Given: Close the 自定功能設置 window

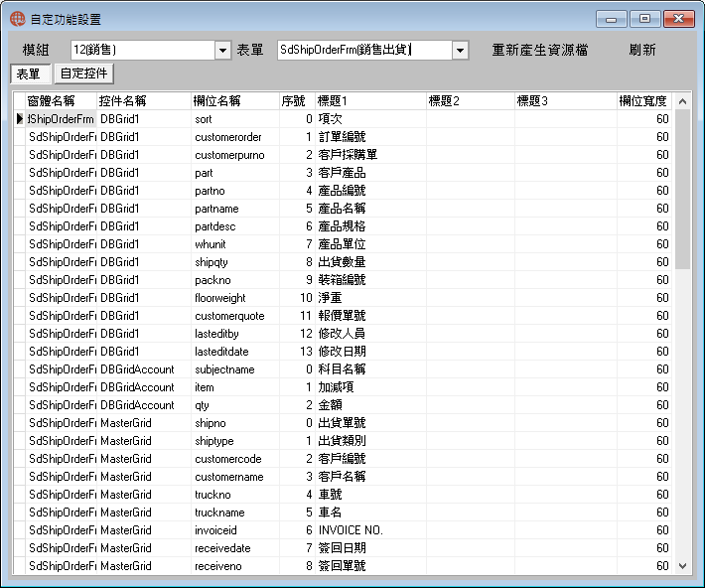Looking at the screenshot, I should (678, 19).
